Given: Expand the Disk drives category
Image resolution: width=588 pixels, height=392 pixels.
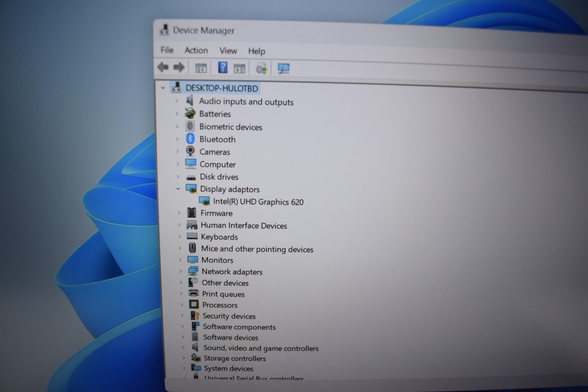Looking at the screenshot, I should 178,176.
